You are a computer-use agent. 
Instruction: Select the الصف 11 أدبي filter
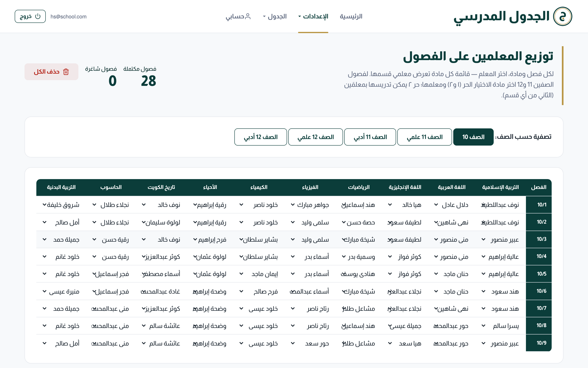(x=370, y=137)
